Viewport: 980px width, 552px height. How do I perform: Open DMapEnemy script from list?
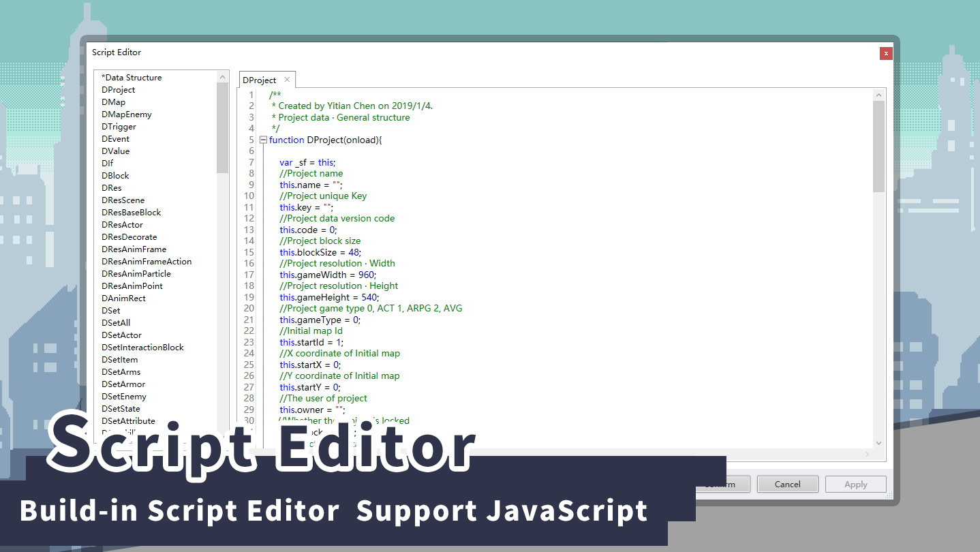(x=127, y=114)
